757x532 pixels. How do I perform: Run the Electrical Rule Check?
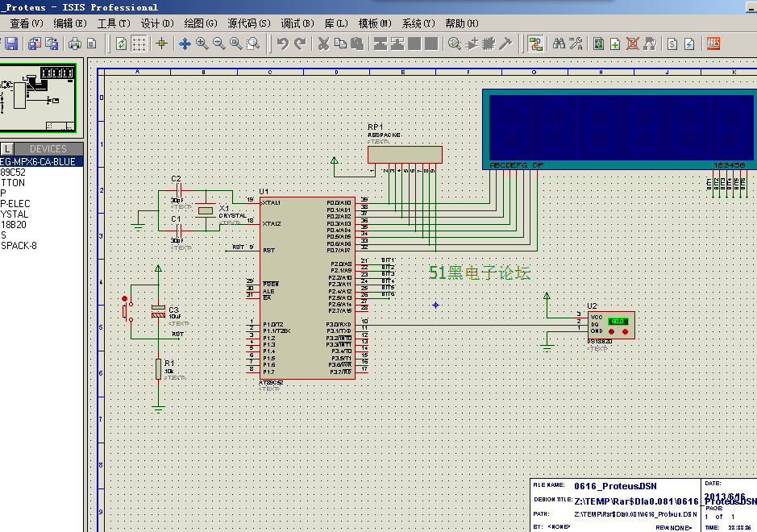(x=689, y=44)
